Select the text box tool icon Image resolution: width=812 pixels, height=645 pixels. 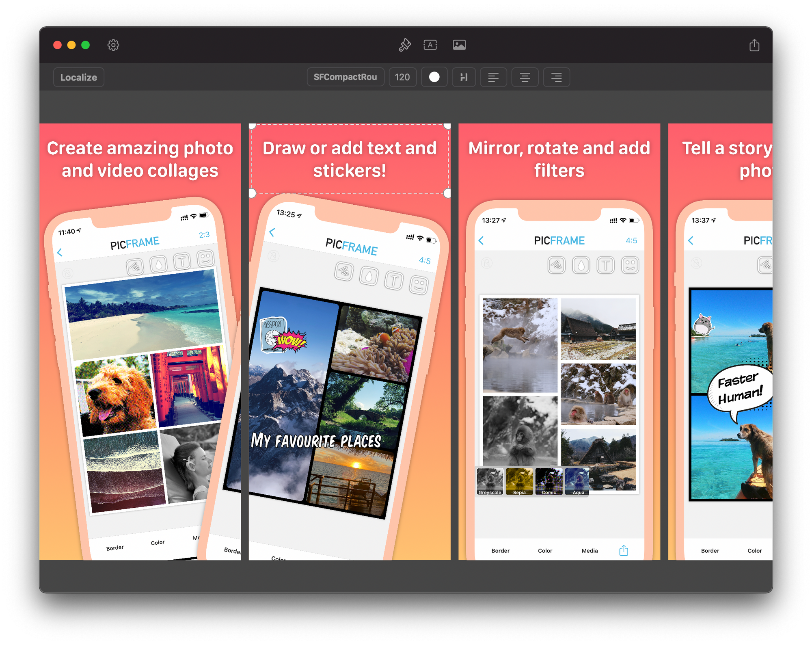pyautogui.click(x=430, y=45)
